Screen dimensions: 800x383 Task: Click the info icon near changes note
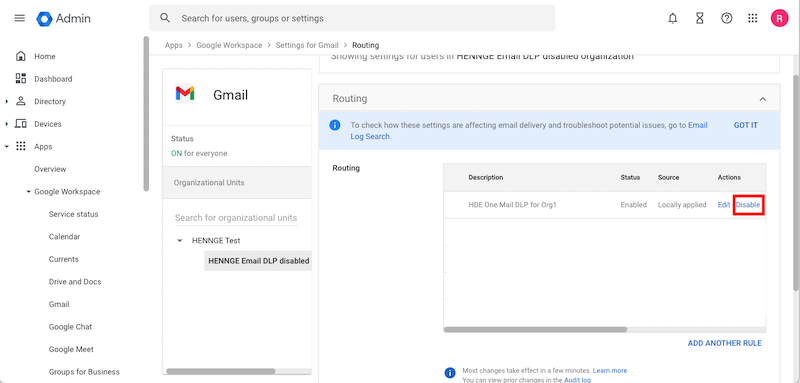click(x=449, y=373)
